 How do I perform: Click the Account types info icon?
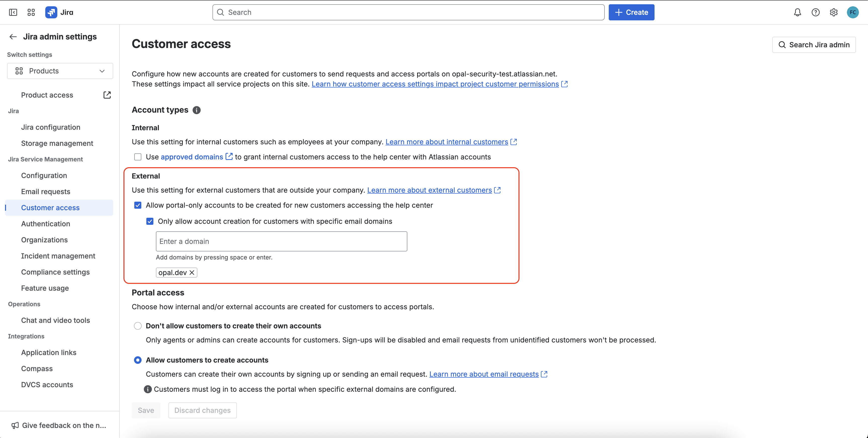click(196, 110)
